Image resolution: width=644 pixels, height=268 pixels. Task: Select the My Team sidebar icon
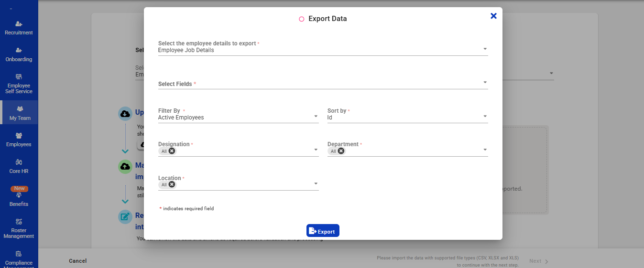(20, 109)
